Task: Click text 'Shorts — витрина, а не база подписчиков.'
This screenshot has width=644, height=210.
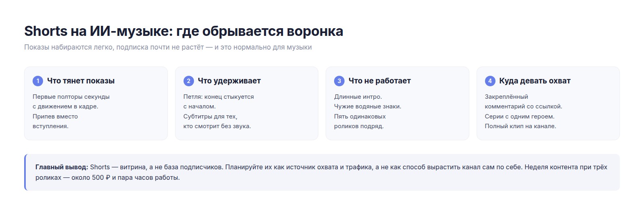Action: click(x=157, y=167)
